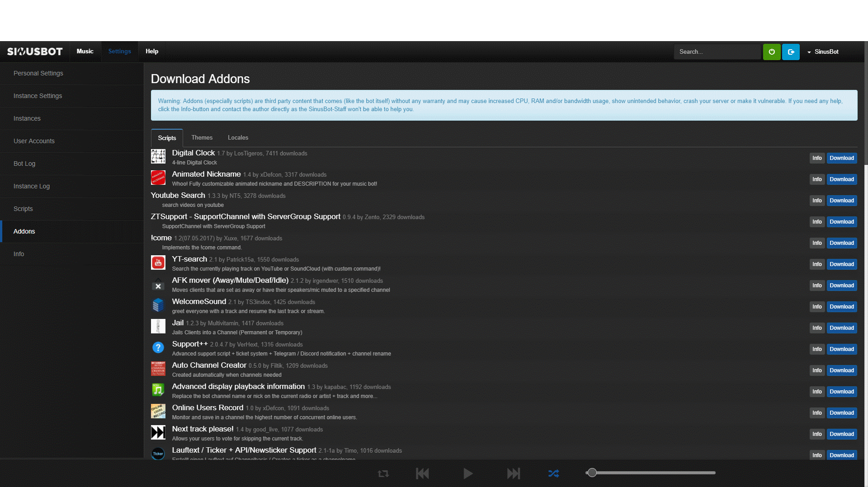Toggle repeat playback mode

(x=383, y=473)
